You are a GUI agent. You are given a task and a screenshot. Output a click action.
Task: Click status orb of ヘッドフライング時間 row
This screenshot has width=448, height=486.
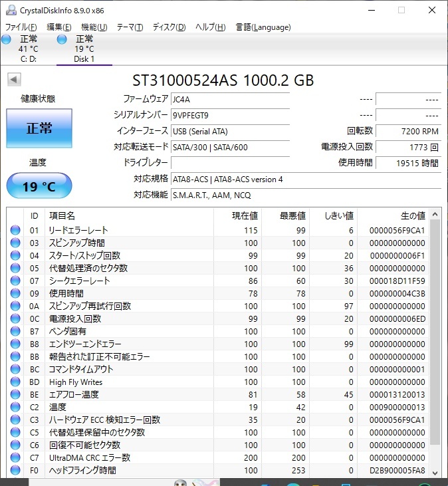coord(15,471)
